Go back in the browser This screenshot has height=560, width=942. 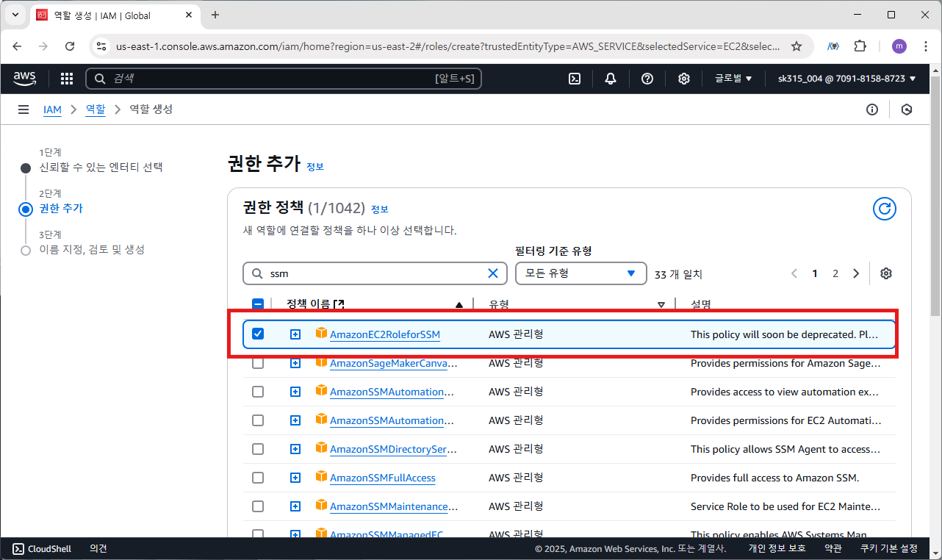click(17, 46)
